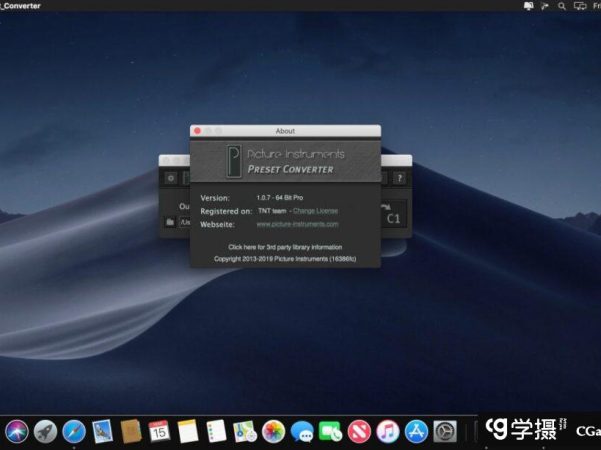Screen dimensions: 601x450
Task: Open Siri from the dock
Action: pos(16,431)
